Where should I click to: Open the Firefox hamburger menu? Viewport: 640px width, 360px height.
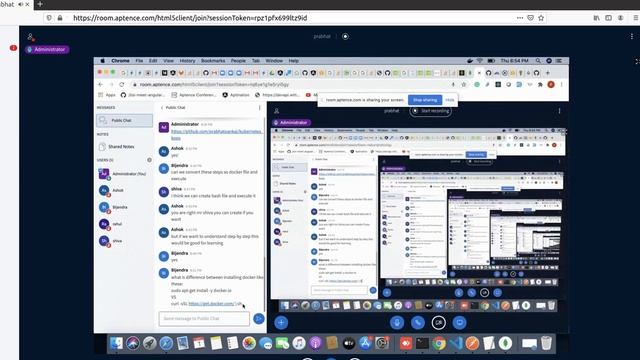tap(636, 18)
